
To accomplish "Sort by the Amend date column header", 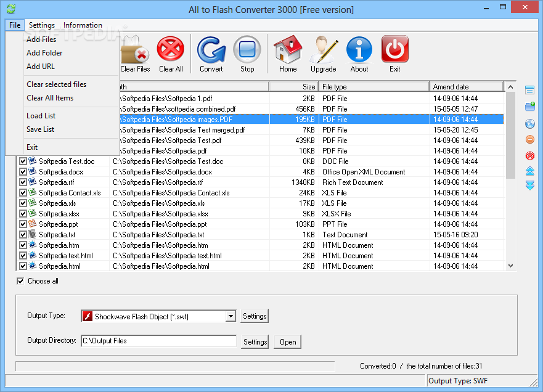I will [466, 86].
